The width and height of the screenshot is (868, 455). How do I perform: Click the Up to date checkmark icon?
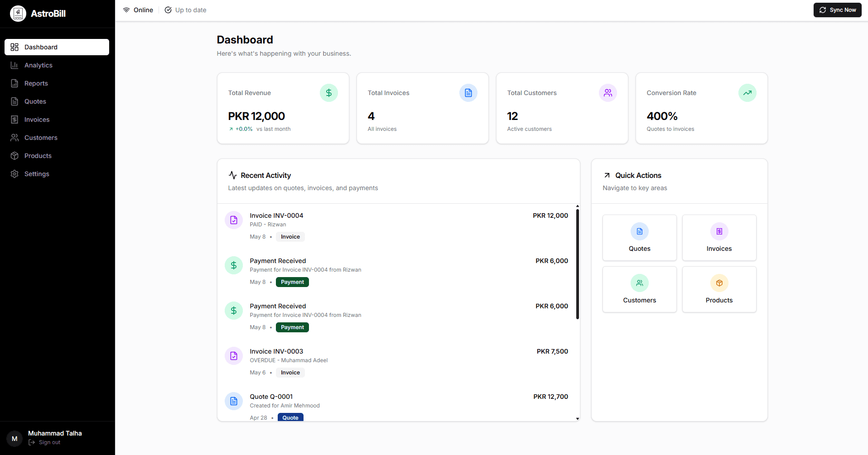[168, 10]
